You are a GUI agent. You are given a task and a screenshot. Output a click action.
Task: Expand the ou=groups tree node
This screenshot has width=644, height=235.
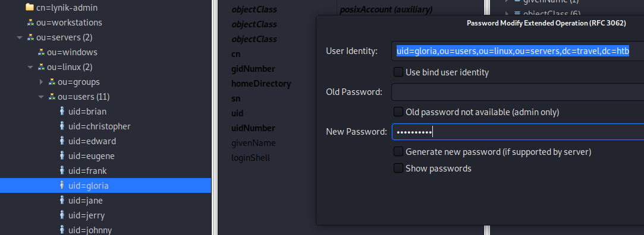(41, 82)
